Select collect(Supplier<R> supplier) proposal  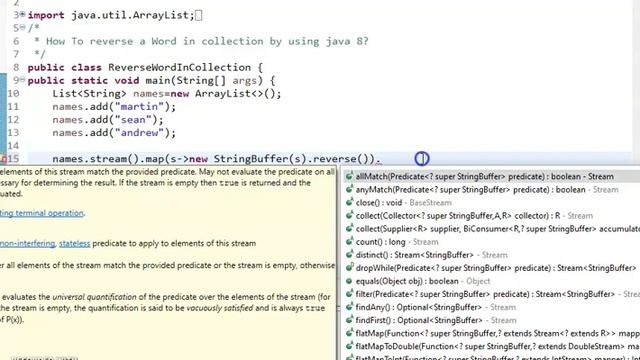click(x=491, y=229)
